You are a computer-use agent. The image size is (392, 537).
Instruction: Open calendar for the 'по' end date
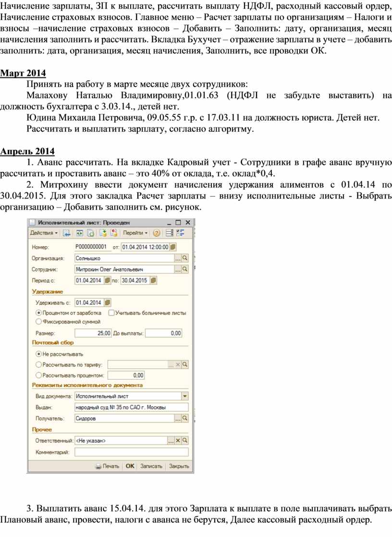[153, 280]
